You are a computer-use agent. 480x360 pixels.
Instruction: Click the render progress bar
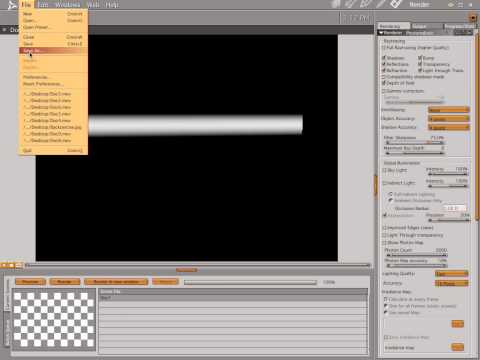click(250, 282)
